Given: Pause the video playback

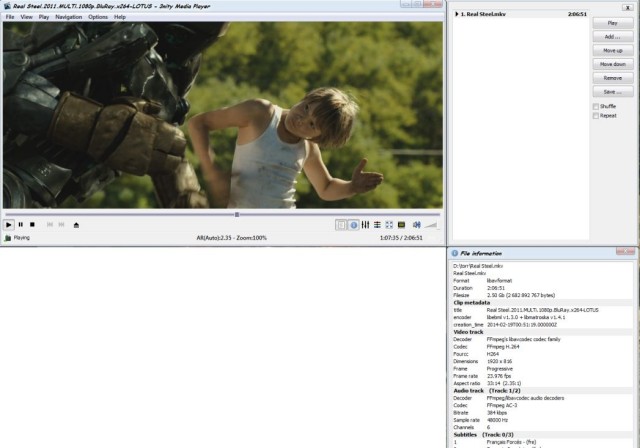Looking at the screenshot, I should (x=20, y=225).
